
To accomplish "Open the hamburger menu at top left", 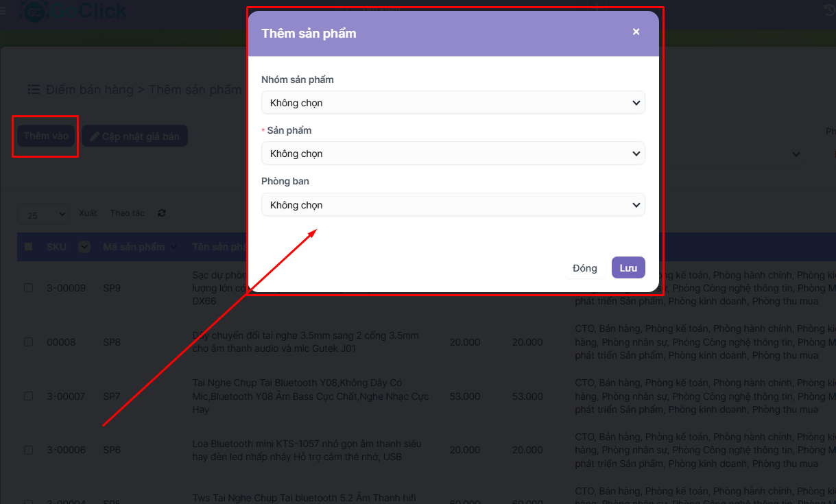I will click(x=3, y=10).
